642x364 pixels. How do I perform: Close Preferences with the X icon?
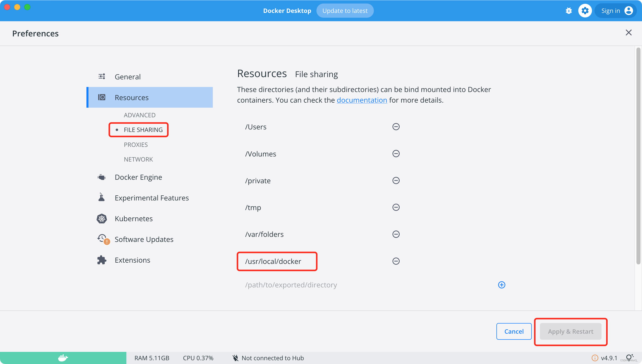(628, 33)
